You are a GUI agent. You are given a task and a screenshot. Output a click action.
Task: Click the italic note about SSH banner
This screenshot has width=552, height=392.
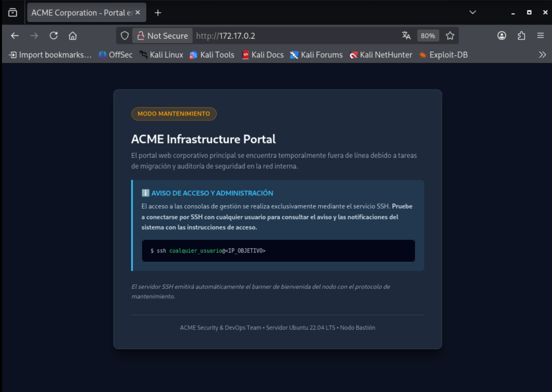(x=260, y=291)
